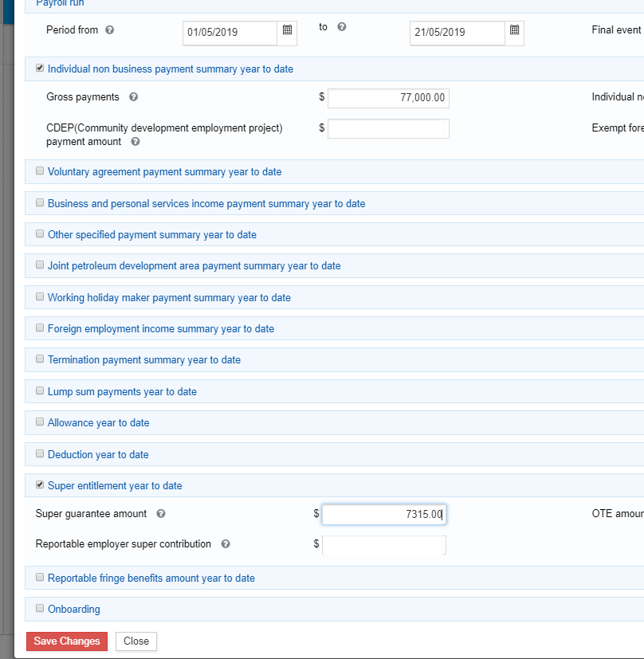Screen dimensions: 644x659
Task: Click the Close button
Action: 136,641
